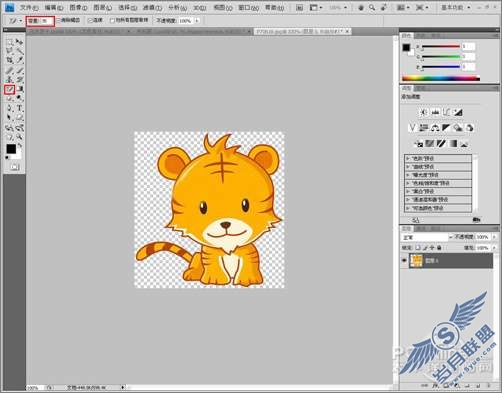Open the 文件 (File) menu
Viewport: 502px width, 393px height.
pyautogui.click(x=29, y=7)
